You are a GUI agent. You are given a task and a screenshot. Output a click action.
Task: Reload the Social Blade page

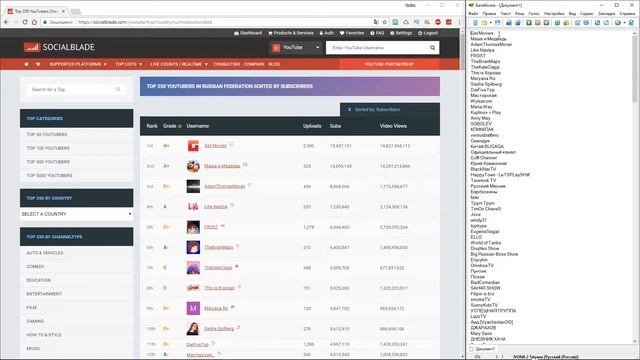point(25,22)
